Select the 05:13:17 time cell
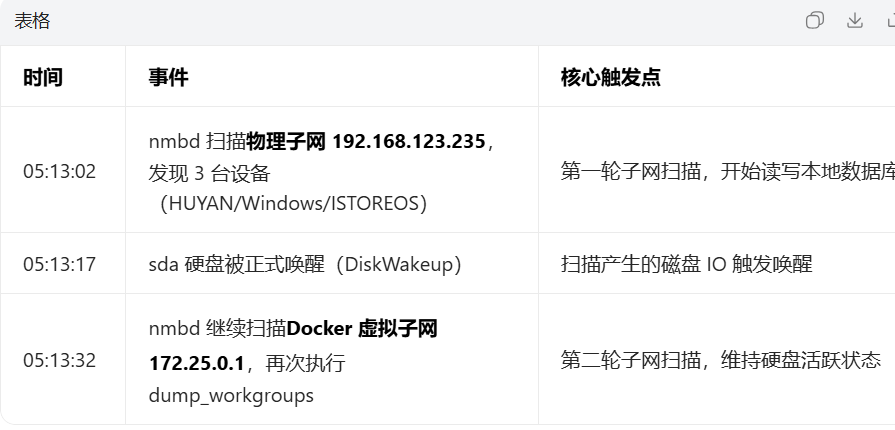 tap(60, 264)
